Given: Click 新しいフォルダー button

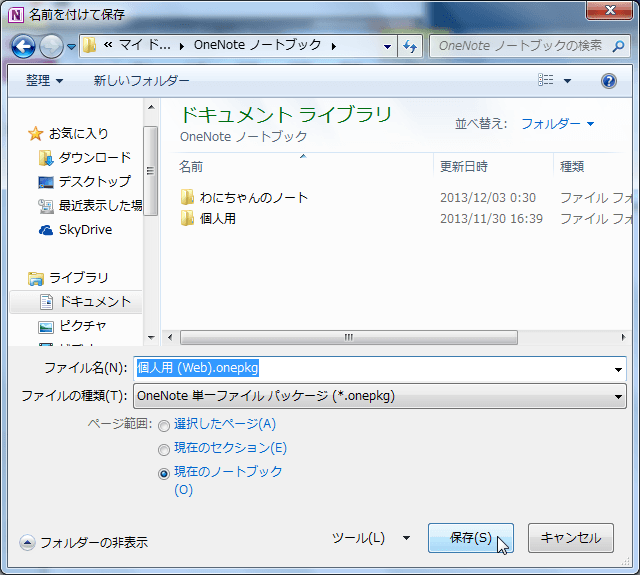Looking at the screenshot, I should click(141, 81).
